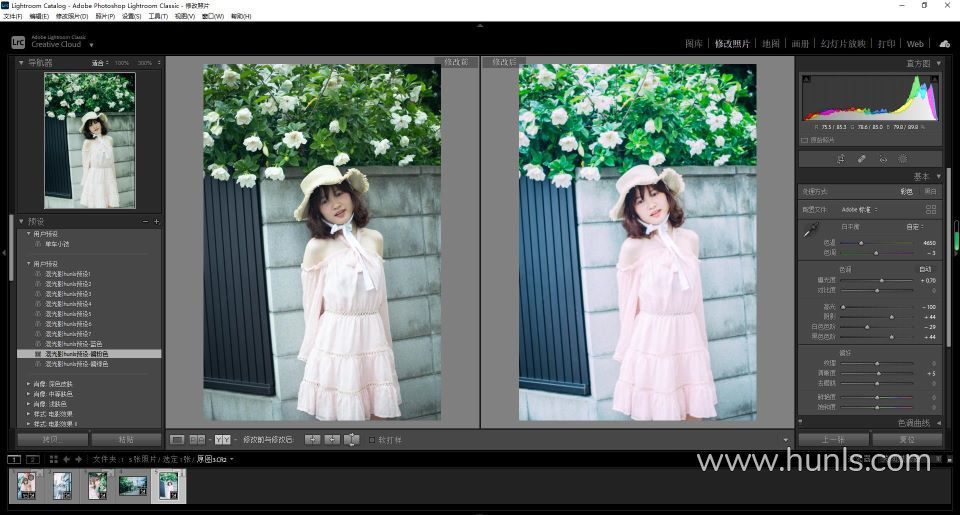Open the profile browser grid icon
Viewport: 960px width, 515px height.
pyautogui.click(x=931, y=209)
